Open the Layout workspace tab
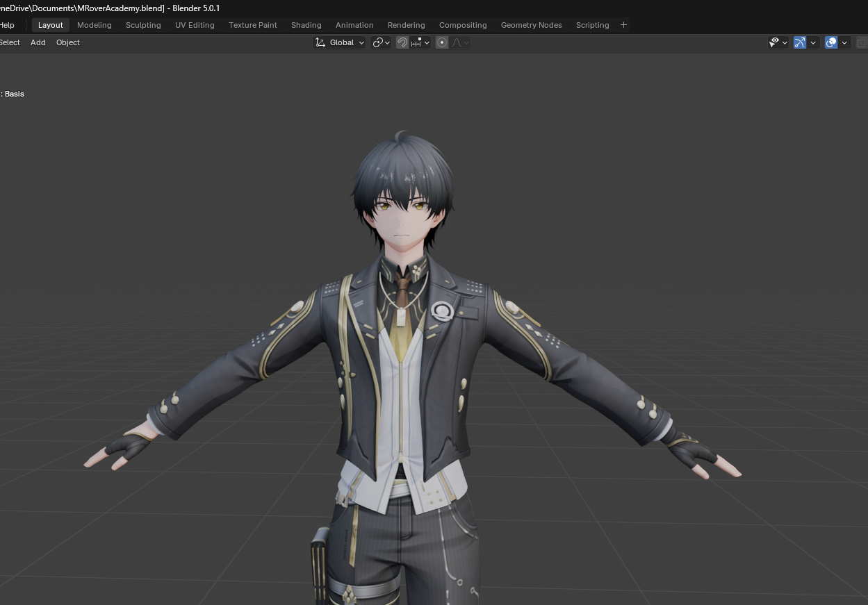This screenshot has width=868, height=605. [50, 25]
